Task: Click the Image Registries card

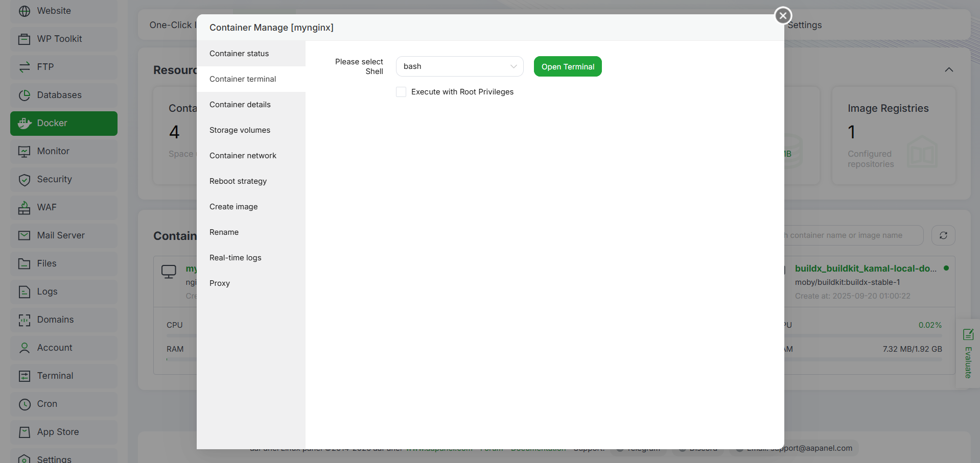Action: point(894,135)
